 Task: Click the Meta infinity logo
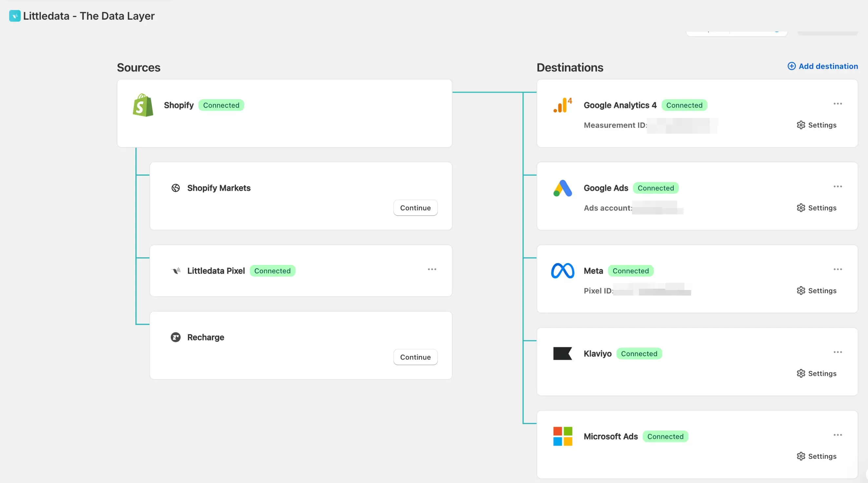tap(562, 270)
